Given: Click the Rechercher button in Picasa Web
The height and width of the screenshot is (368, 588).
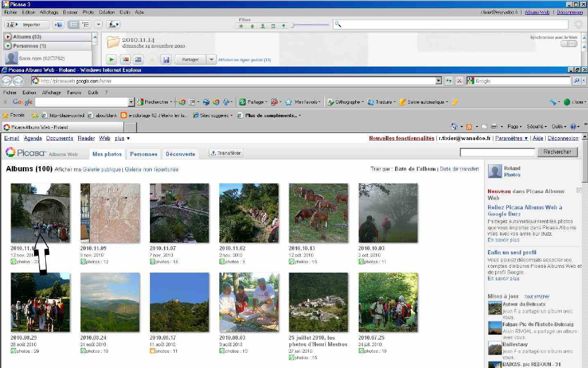Looking at the screenshot, I should [557, 152].
